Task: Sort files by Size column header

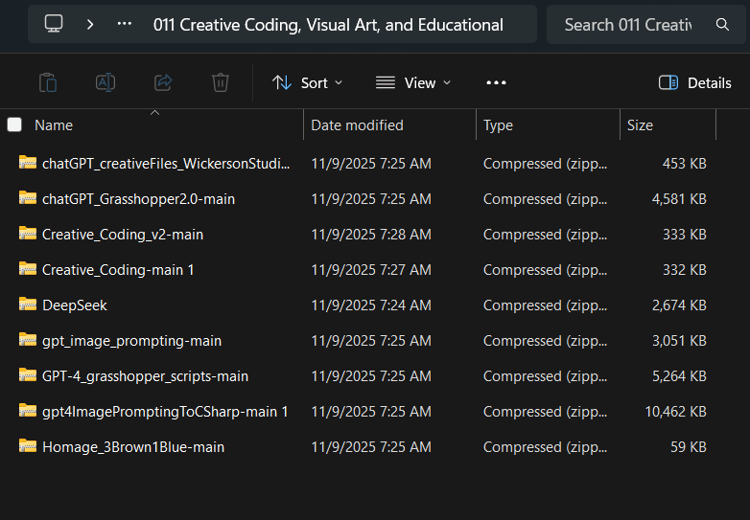Action: click(640, 125)
